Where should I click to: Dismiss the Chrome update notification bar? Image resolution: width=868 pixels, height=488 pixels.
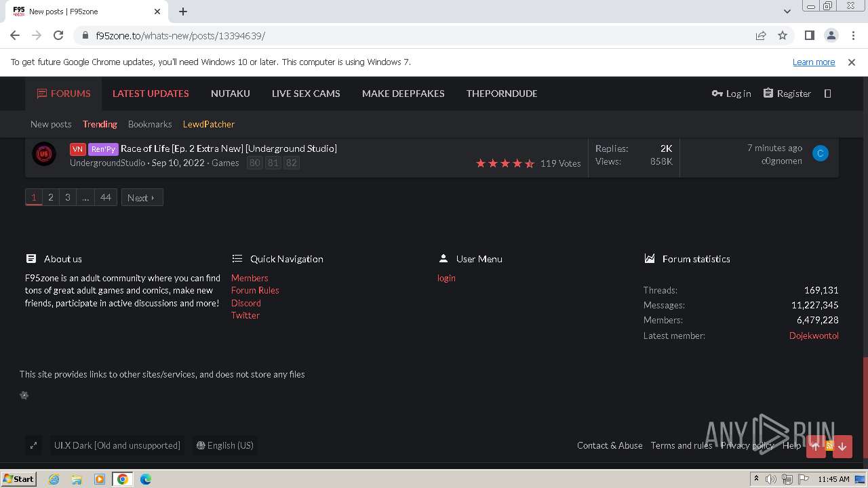pyautogui.click(x=852, y=62)
